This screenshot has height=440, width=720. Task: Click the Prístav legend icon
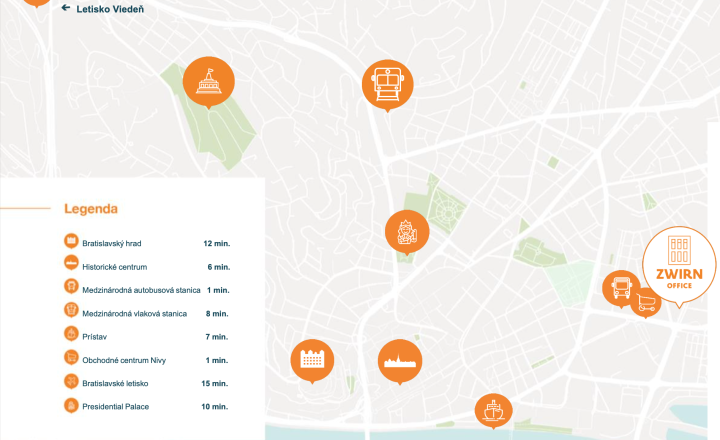pyautogui.click(x=71, y=334)
